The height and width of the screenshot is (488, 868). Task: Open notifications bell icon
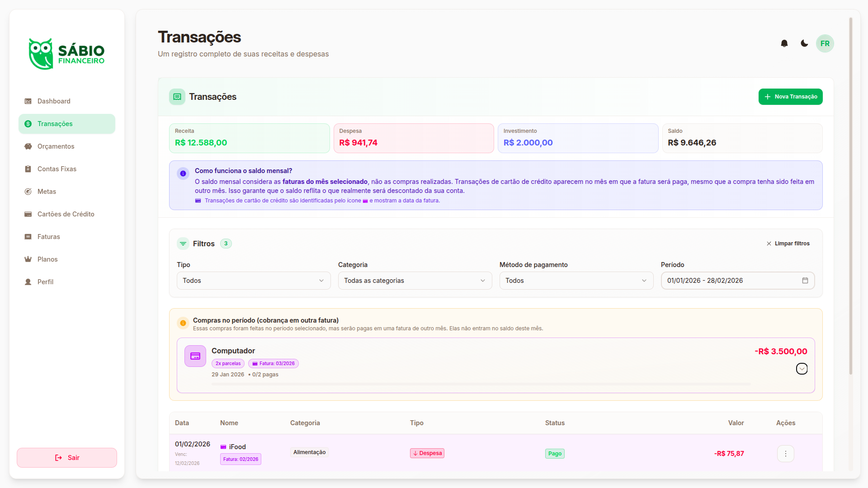pos(784,43)
